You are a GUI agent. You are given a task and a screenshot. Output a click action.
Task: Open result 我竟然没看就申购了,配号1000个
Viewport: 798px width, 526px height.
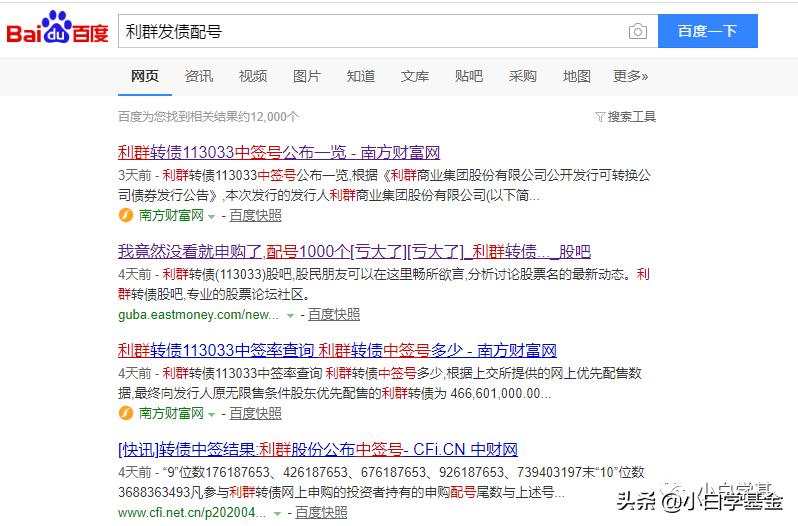point(354,251)
